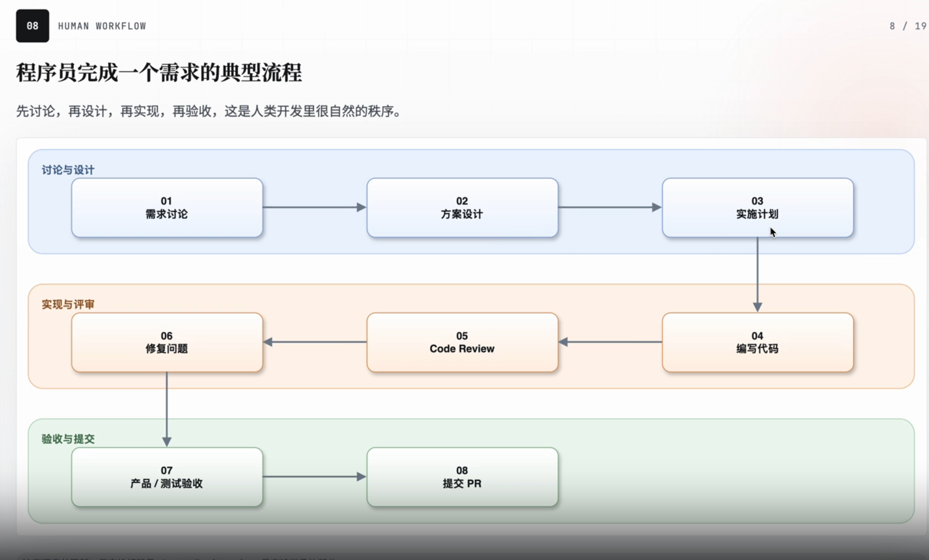Select the 04 编写代码 step box
Image resolution: width=929 pixels, height=560 pixels.
758,342
